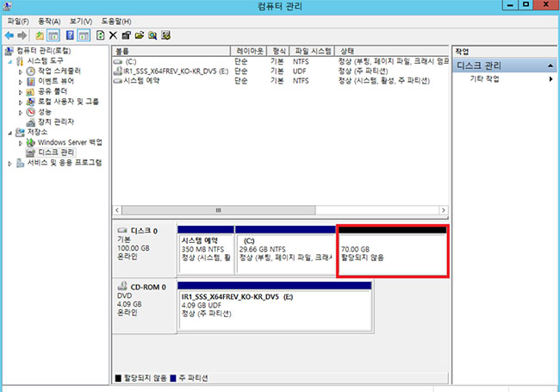This screenshot has height=392, width=560.
Task: Toggle the Show/Hide Action Pane icon
Action: (84, 35)
